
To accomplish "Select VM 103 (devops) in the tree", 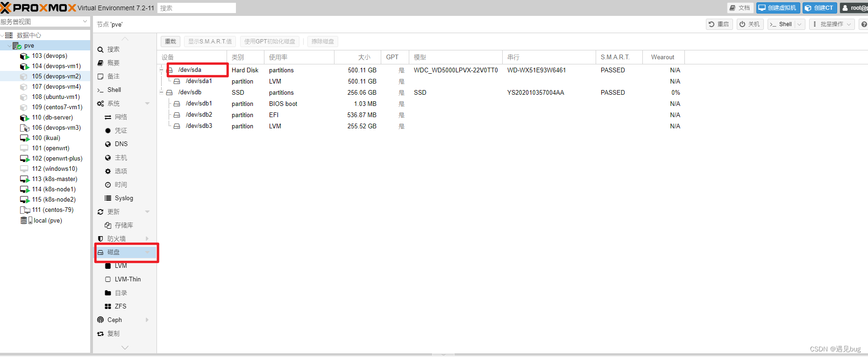I will [45, 56].
